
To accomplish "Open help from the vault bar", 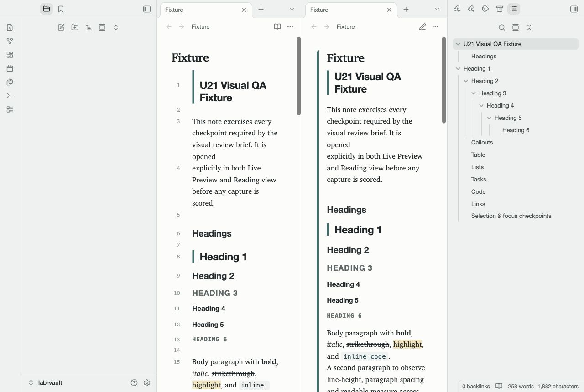I will pyautogui.click(x=134, y=383).
